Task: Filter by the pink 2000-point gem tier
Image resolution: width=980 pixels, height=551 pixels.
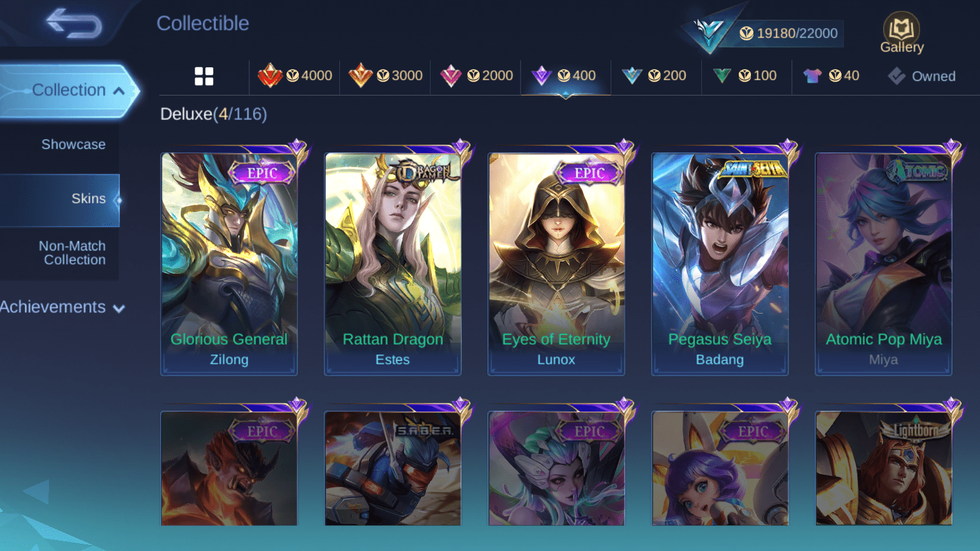Action: point(476,76)
